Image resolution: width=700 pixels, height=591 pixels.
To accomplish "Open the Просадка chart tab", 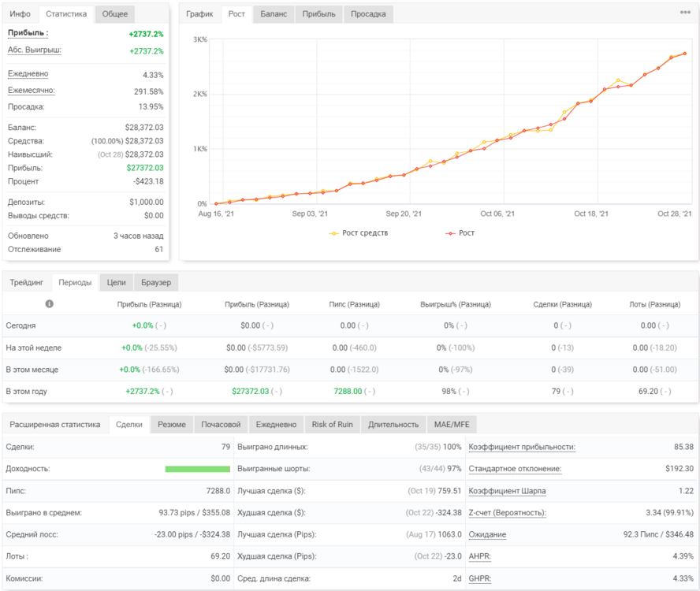I will 368,14.
